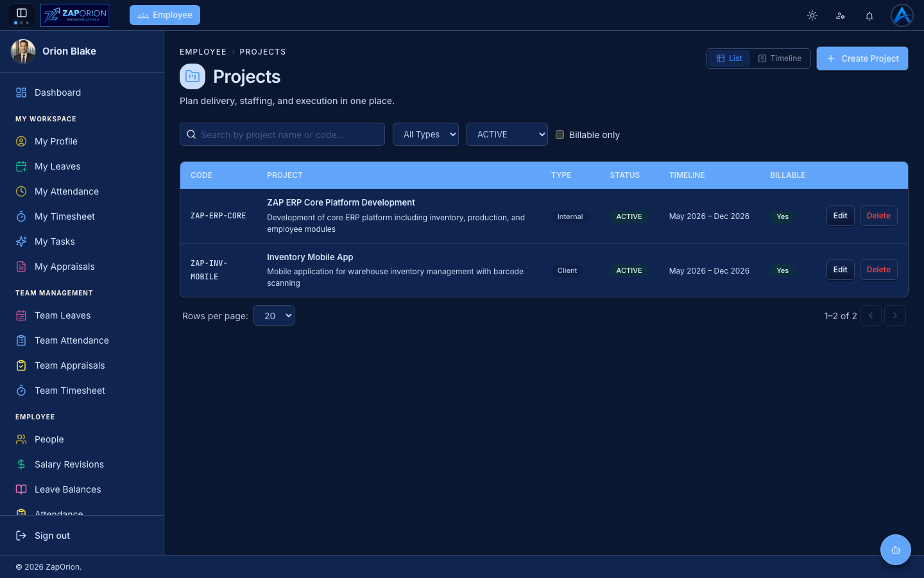Open notifications bell
Viewport: 924px width, 578px height.
[869, 15]
